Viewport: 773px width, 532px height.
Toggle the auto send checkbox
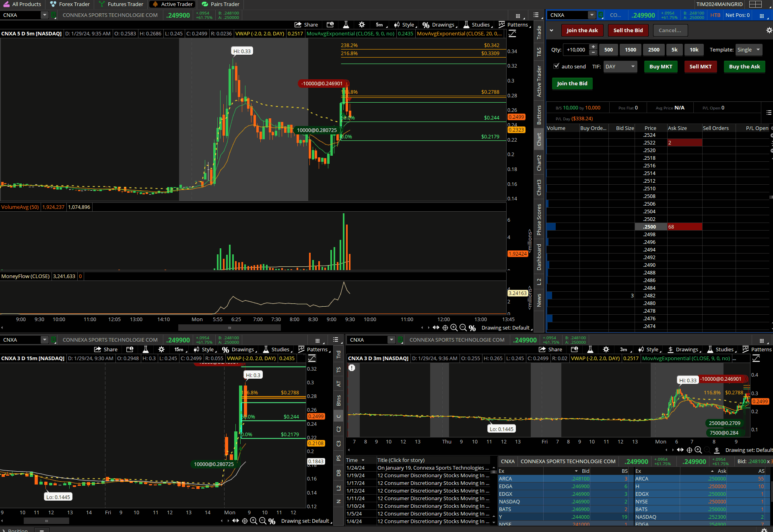[557, 66]
